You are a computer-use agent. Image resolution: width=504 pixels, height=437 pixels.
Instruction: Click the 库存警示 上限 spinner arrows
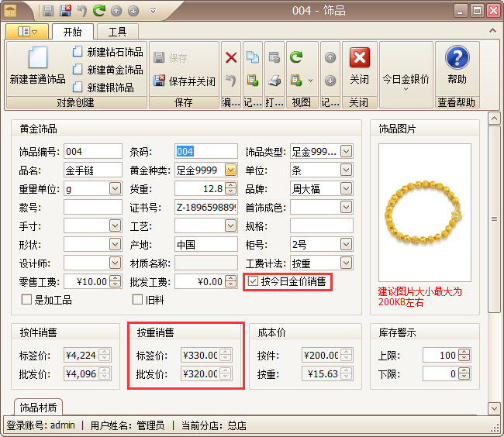point(464,355)
